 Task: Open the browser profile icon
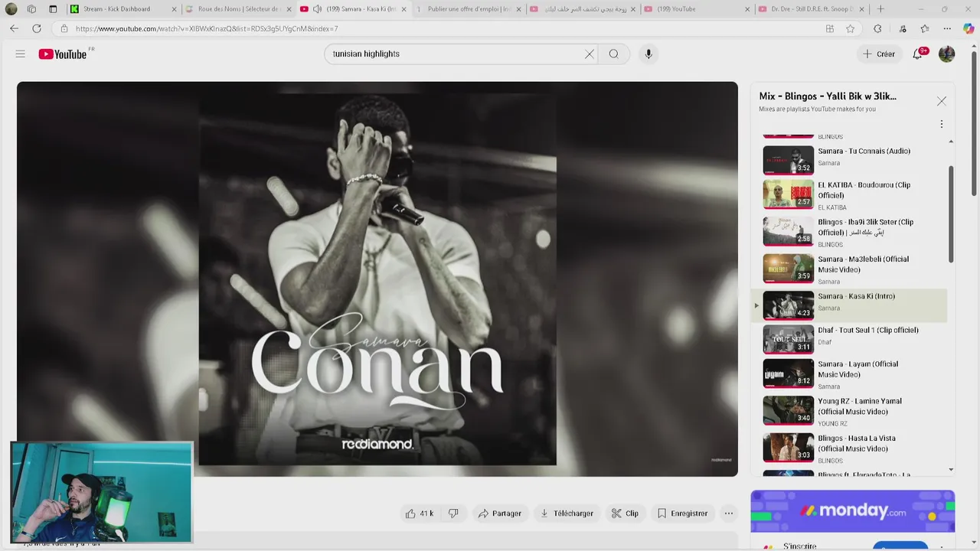pyautogui.click(x=11, y=9)
